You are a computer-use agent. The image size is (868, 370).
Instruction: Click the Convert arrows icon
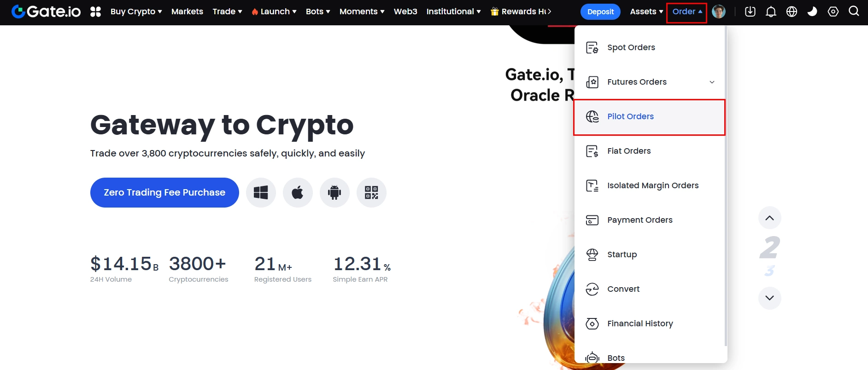[592, 289]
